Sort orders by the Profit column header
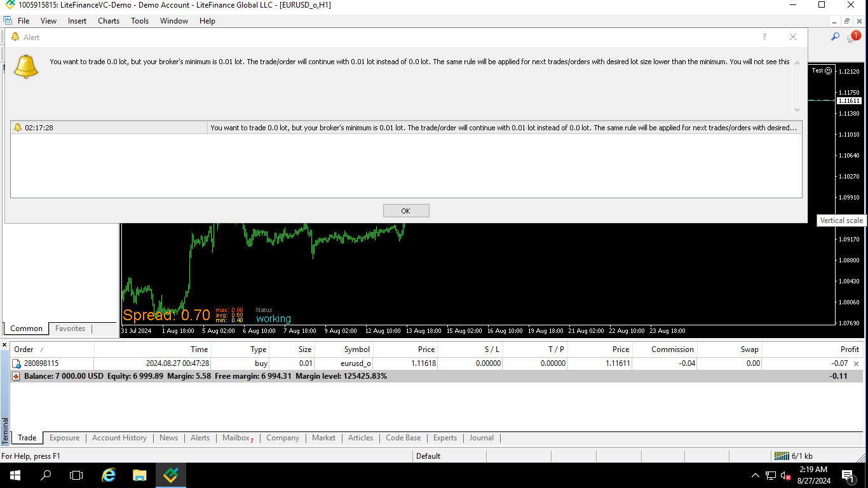The height and width of the screenshot is (488, 868). (x=812, y=349)
